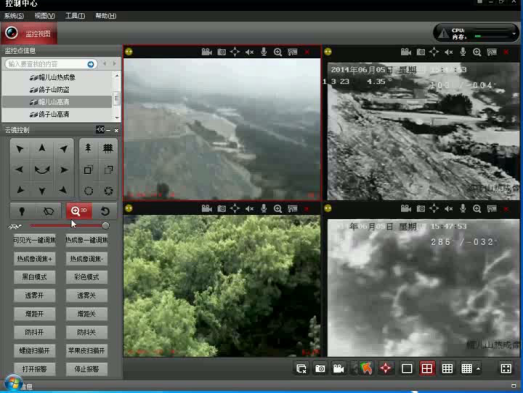This screenshot has width=523, height=393.
Task: Click digital zoom magnifier in top-right pane
Action: coord(477,52)
